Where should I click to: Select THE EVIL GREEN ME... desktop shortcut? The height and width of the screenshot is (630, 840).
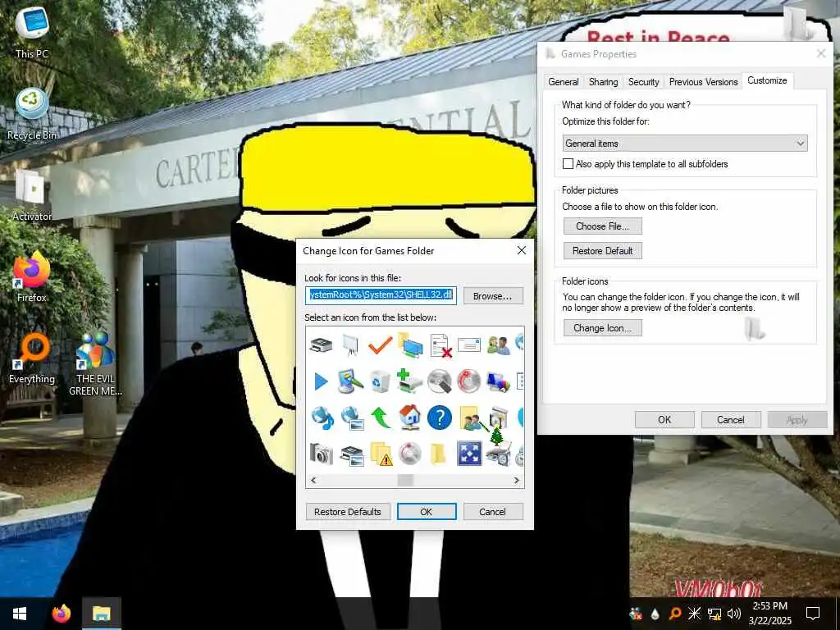[x=95, y=364]
